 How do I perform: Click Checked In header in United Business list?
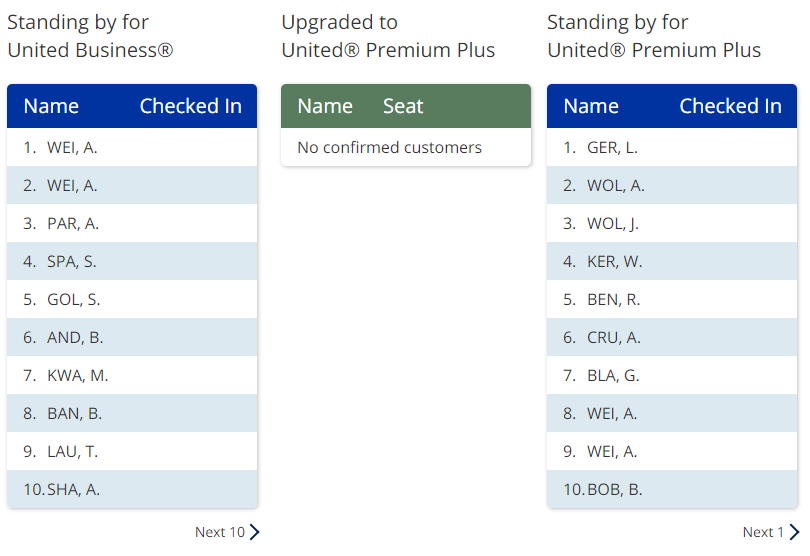(x=190, y=106)
